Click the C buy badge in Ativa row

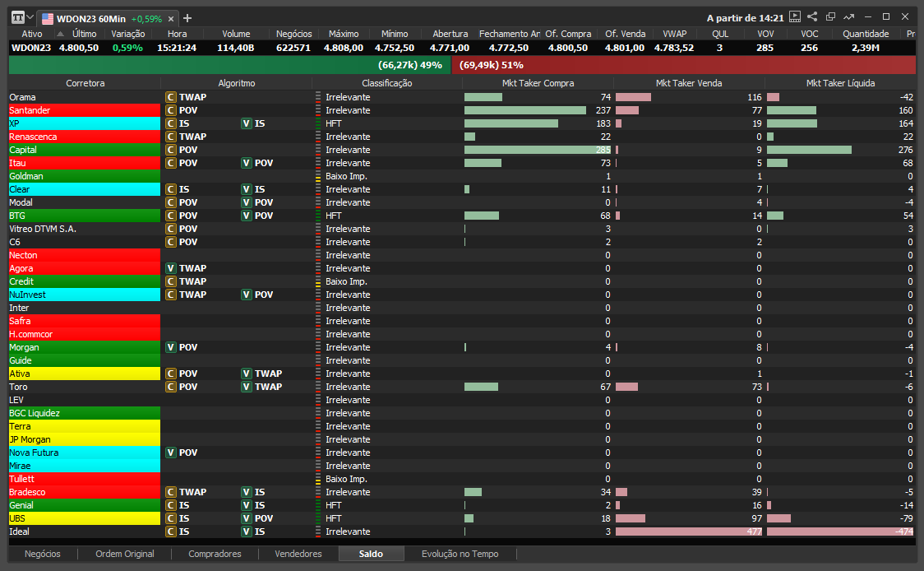point(171,374)
